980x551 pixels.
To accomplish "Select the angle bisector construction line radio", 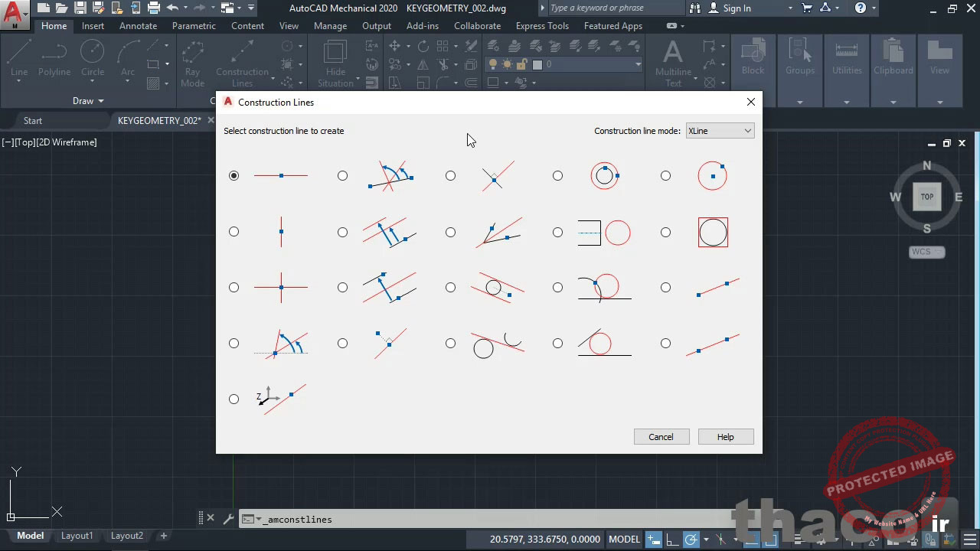I will pyautogui.click(x=450, y=232).
